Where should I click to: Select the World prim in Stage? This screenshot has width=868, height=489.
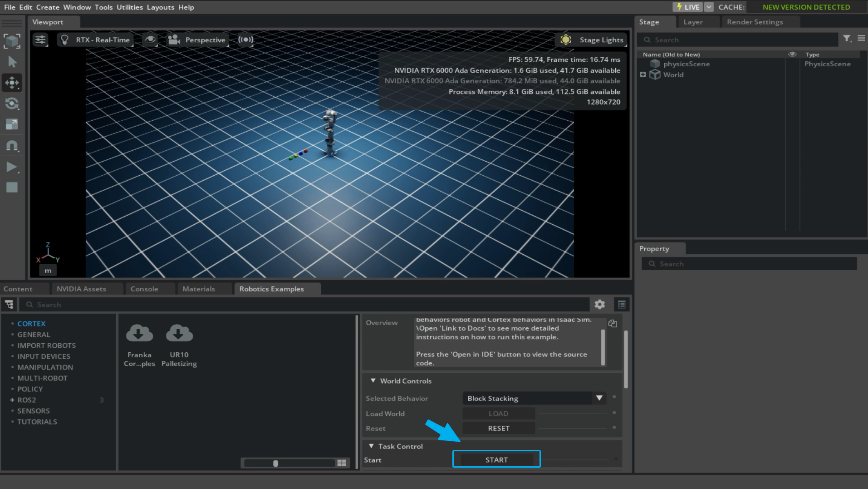pyautogui.click(x=673, y=75)
